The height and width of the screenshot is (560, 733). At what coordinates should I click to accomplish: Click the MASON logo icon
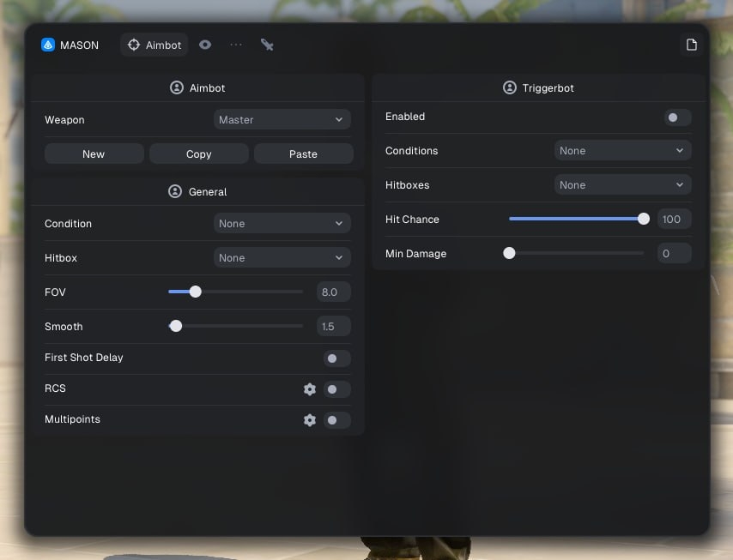click(x=48, y=45)
